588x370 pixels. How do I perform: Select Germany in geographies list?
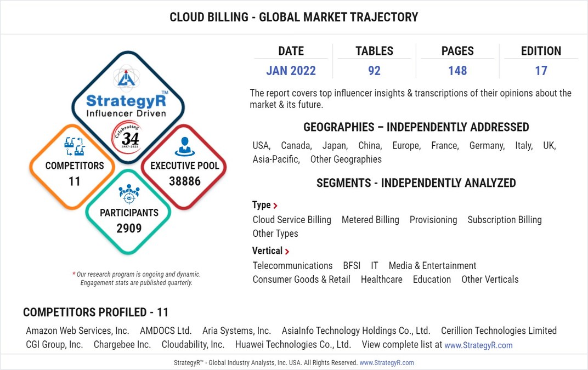pos(487,145)
